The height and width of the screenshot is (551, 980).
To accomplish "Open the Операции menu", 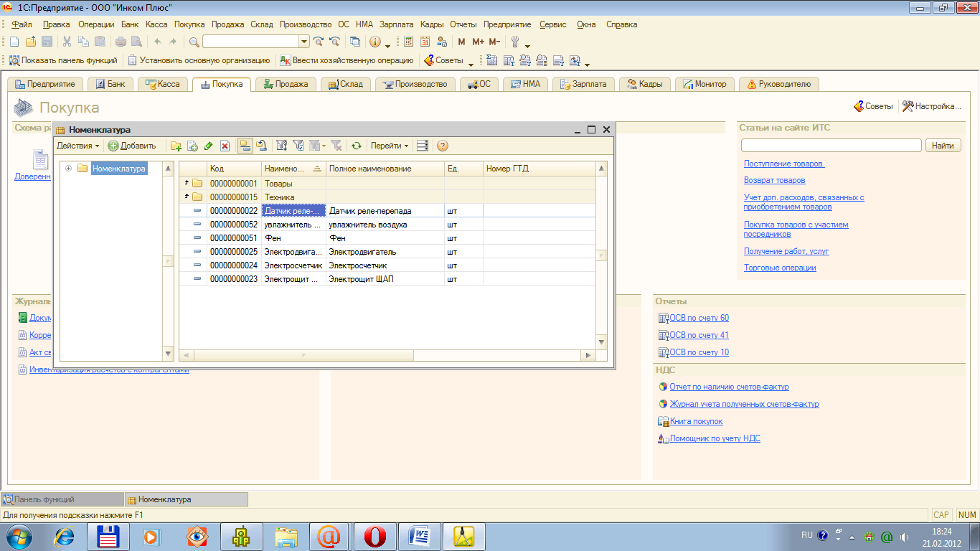I will 96,24.
